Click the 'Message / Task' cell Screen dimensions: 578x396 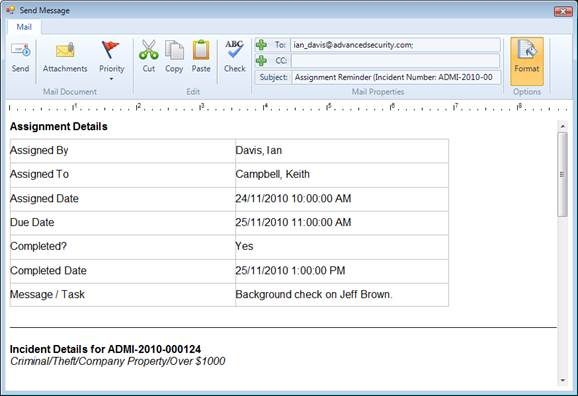tap(122, 295)
